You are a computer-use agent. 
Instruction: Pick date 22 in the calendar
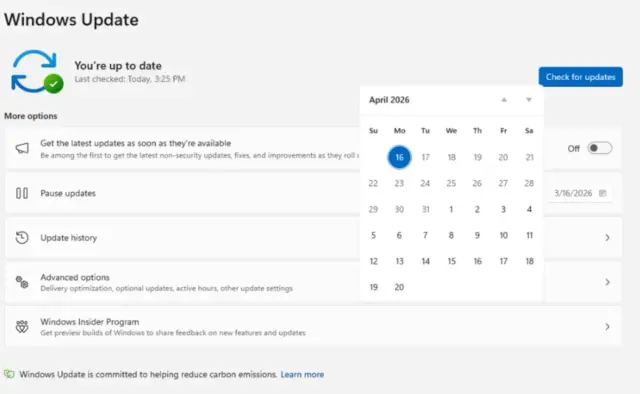click(x=373, y=183)
